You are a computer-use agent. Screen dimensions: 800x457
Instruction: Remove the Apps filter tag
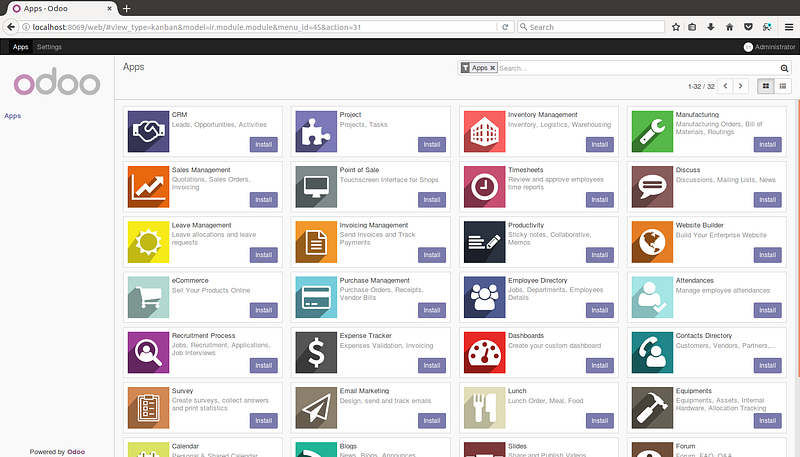[492, 68]
